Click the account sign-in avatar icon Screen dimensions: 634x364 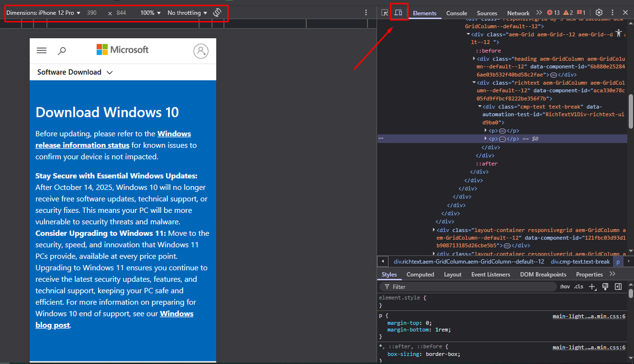pyautogui.click(x=201, y=51)
